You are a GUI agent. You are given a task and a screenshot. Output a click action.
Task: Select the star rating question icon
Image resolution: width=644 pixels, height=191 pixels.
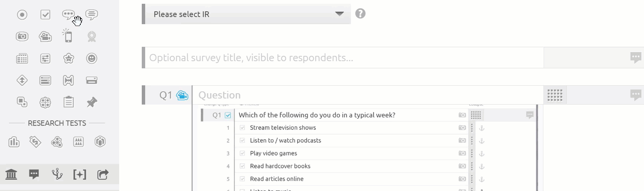pyautogui.click(x=69, y=59)
